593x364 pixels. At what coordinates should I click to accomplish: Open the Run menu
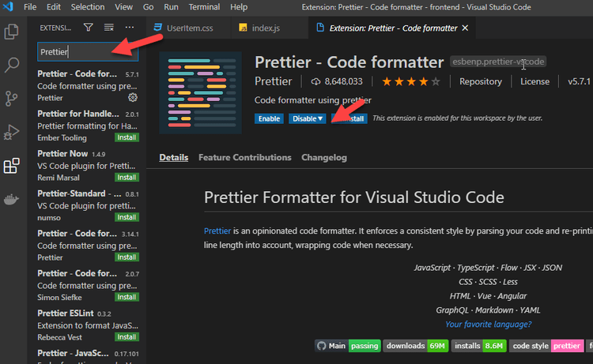tap(171, 7)
